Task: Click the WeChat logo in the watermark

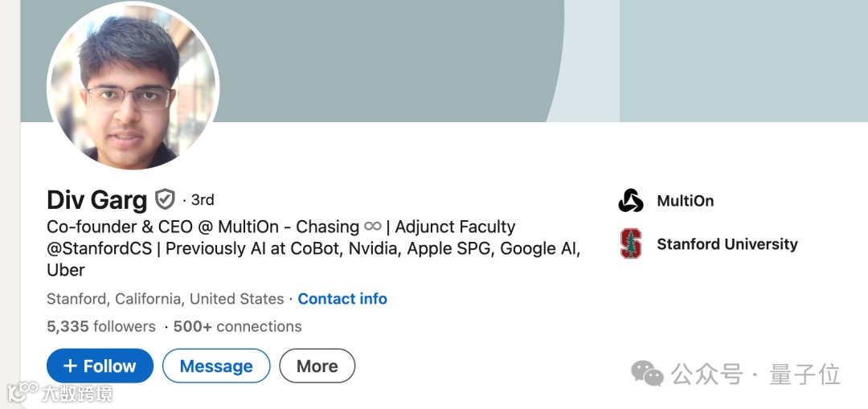Action: point(647,374)
